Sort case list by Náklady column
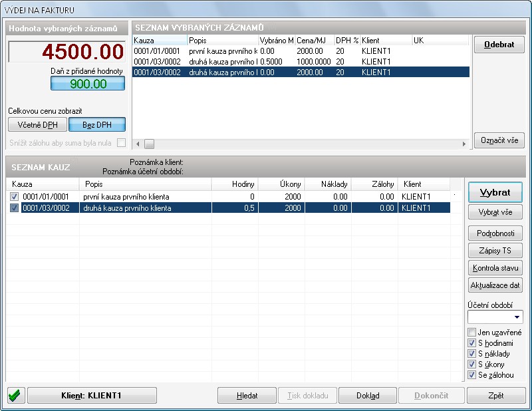The image size is (532, 411). point(328,184)
